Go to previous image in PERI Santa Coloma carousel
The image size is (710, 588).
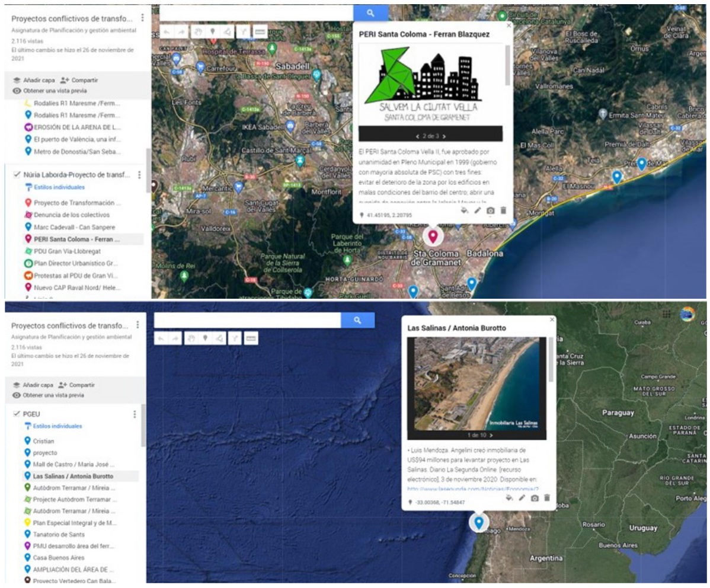click(417, 136)
